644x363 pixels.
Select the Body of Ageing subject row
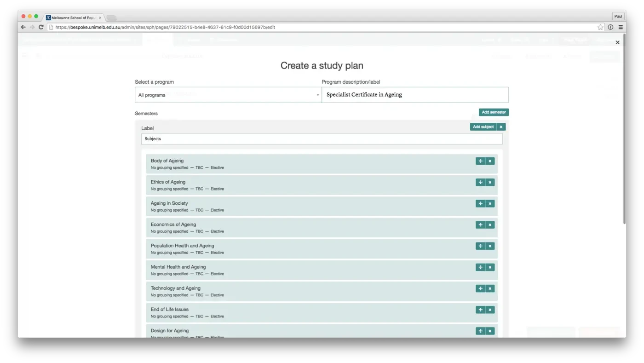tap(322, 164)
